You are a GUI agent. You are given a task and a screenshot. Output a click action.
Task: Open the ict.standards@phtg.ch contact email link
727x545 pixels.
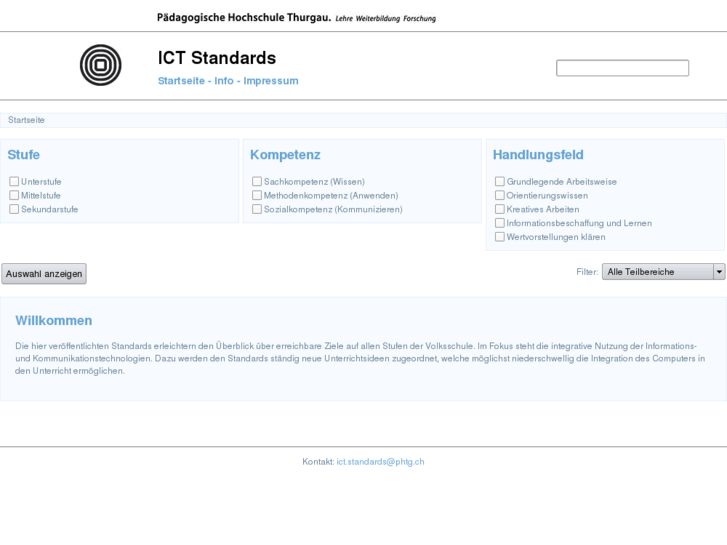[380, 462]
